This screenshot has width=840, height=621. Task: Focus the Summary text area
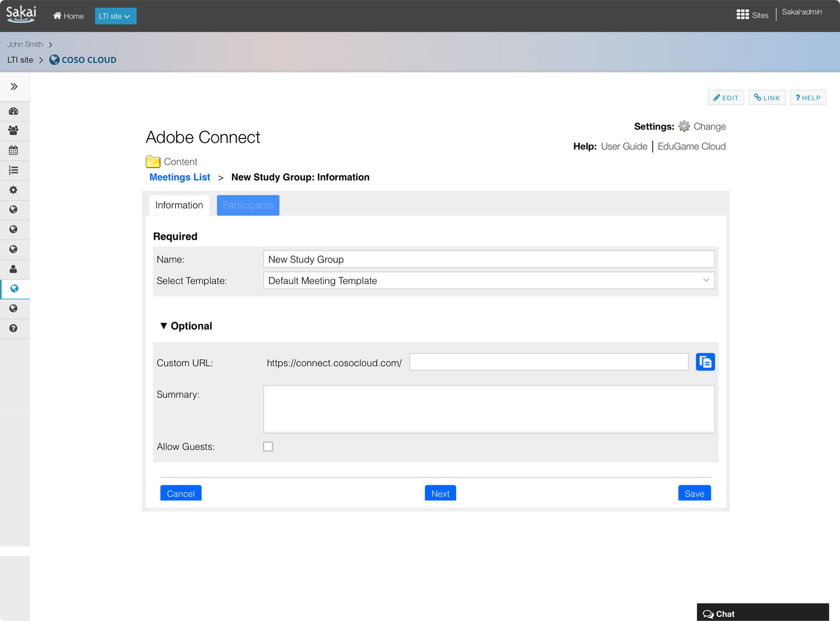click(x=489, y=409)
